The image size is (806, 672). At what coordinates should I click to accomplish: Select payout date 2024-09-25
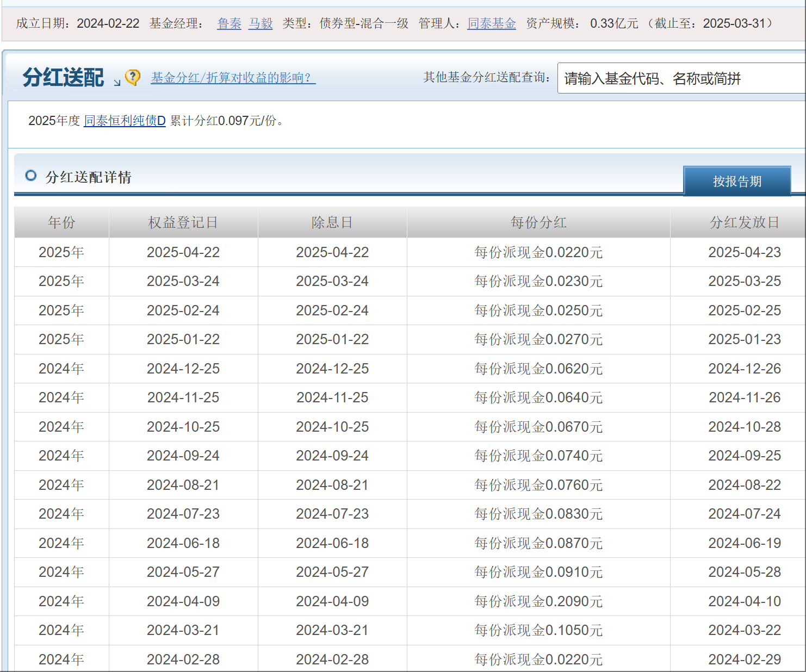coord(745,456)
